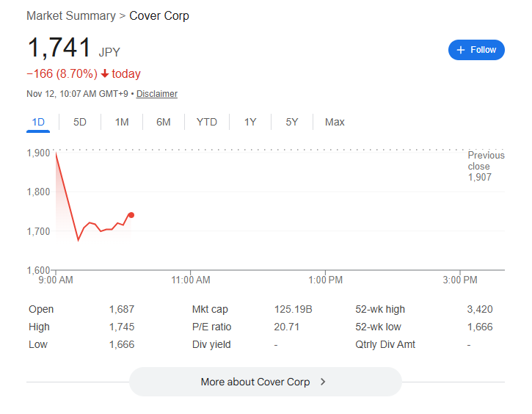The width and height of the screenshot is (532, 414).
Task: Show the 5Y chart range
Action: pos(292,122)
